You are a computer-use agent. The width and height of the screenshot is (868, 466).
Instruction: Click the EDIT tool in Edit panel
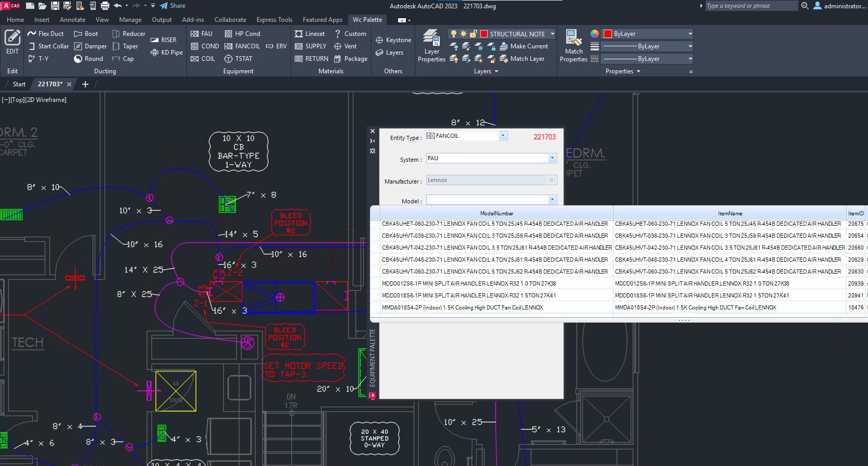[x=12, y=42]
